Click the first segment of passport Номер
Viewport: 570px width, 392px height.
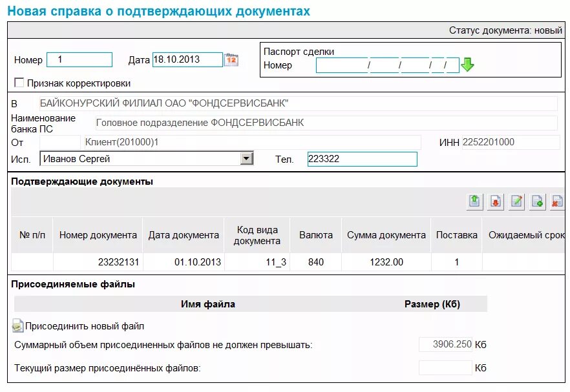(342, 65)
